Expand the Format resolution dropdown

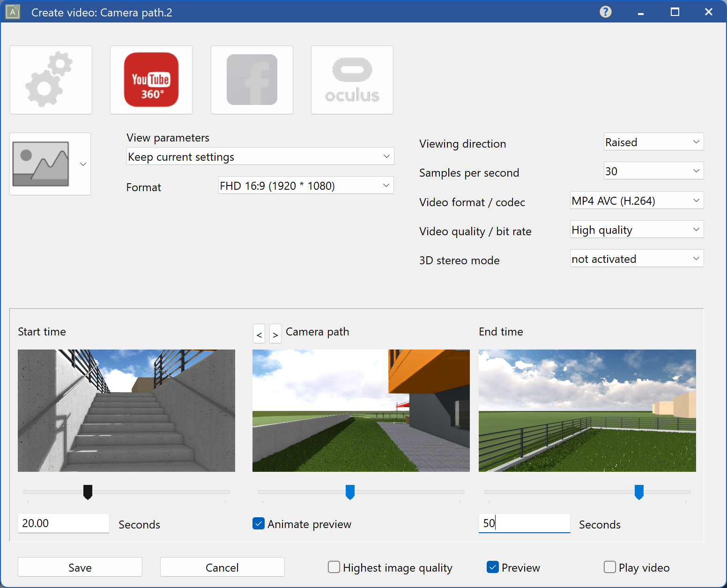point(305,186)
